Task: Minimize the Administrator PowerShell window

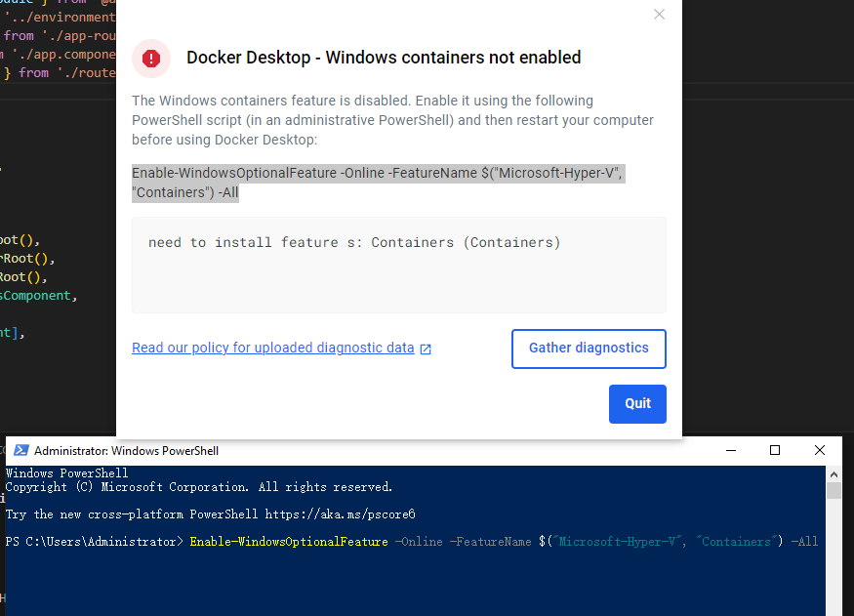Action: [x=731, y=450]
